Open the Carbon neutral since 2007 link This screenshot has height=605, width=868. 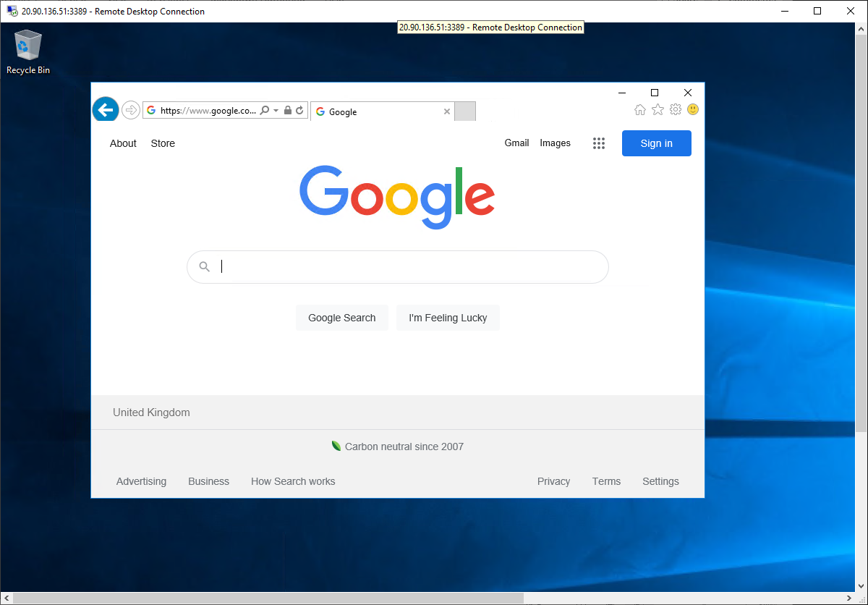(x=404, y=447)
